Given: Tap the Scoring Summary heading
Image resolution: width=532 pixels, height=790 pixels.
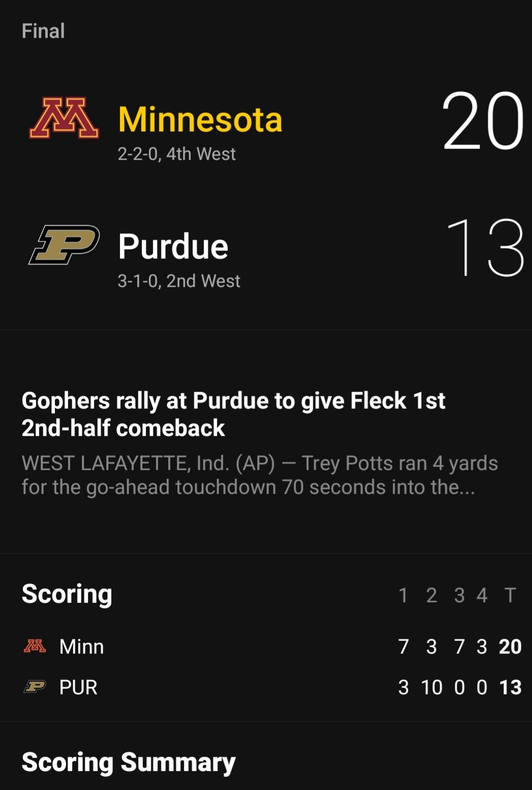Looking at the screenshot, I should pos(129,763).
